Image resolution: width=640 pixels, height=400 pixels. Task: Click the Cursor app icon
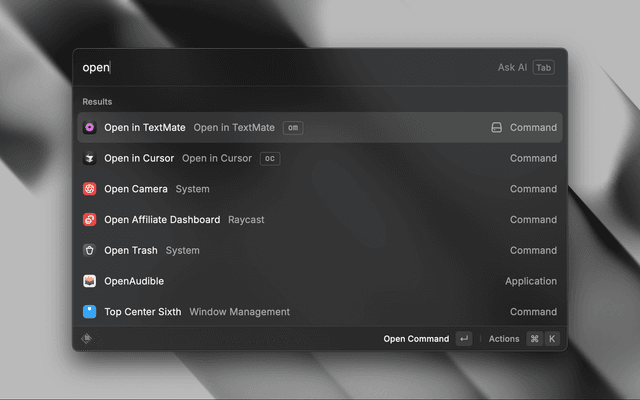coord(90,158)
